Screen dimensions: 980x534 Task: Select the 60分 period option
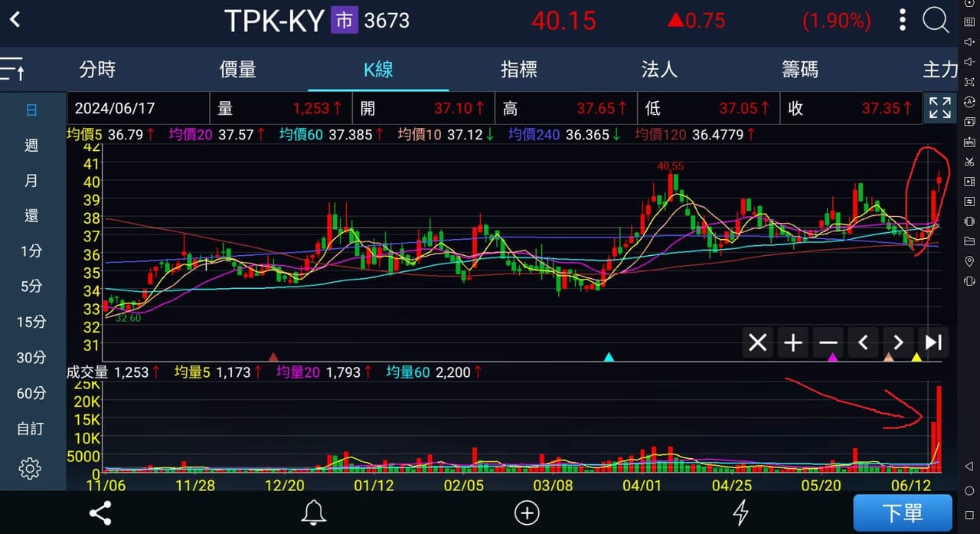pos(31,393)
